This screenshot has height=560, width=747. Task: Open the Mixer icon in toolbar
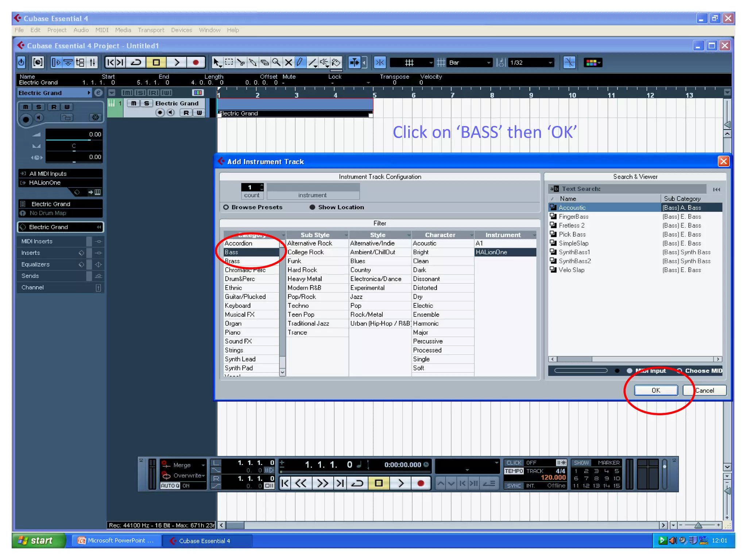pyautogui.click(x=93, y=63)
